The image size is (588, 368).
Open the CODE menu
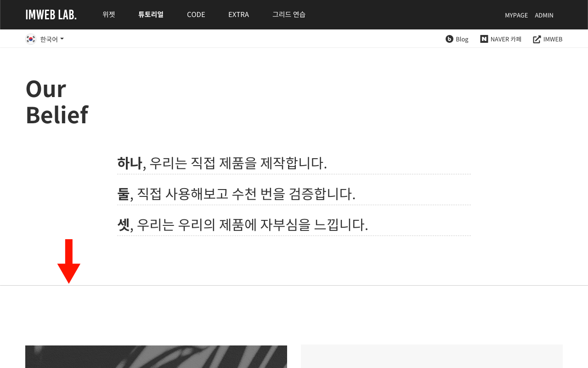click(x=196, y=14)
